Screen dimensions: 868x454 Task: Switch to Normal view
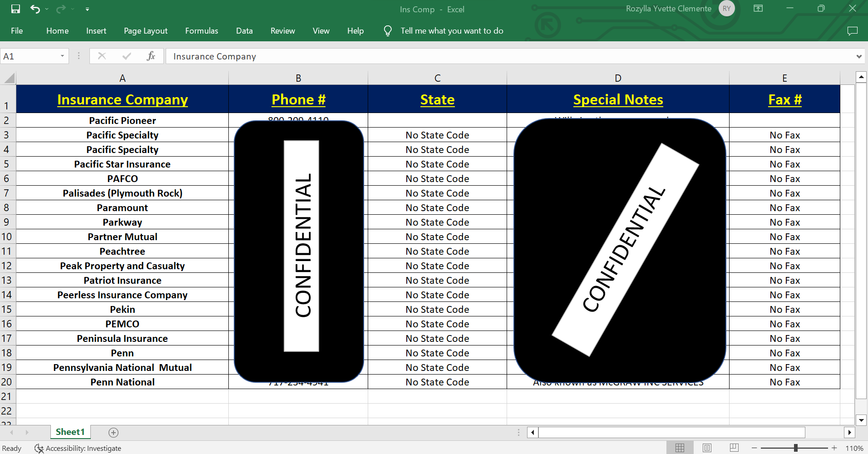point(680,448)
